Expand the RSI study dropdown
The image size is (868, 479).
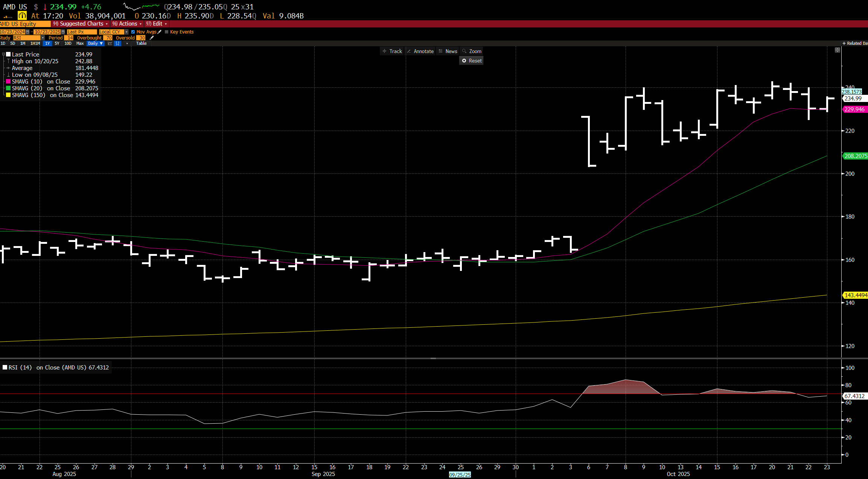(43, 38)
